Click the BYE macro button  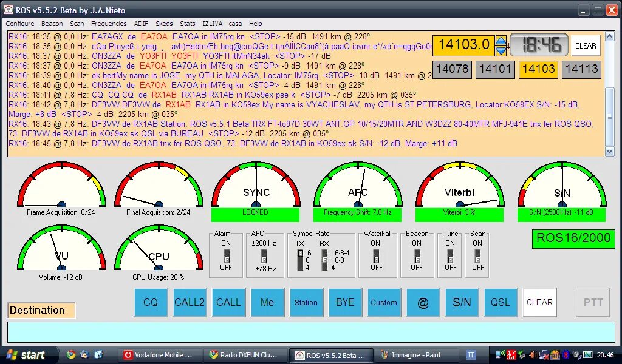[x=345, y=302]
